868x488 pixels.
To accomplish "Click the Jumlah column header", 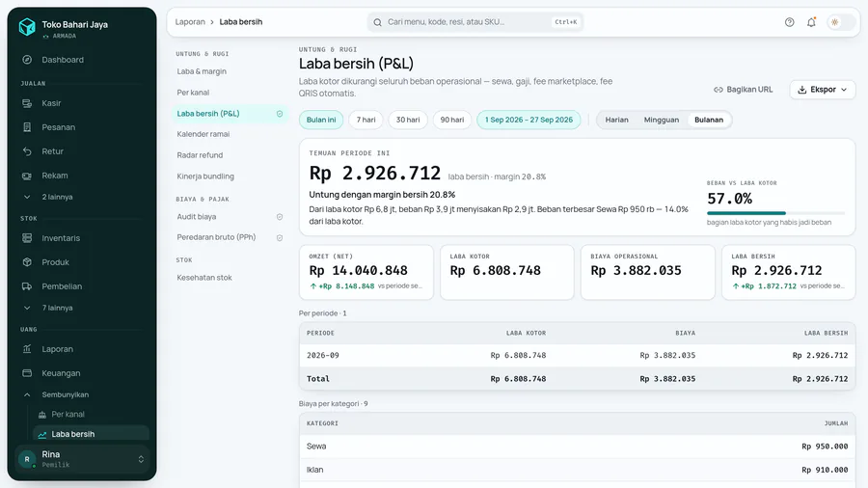I will pyautogui.click(x=836, y=423).
